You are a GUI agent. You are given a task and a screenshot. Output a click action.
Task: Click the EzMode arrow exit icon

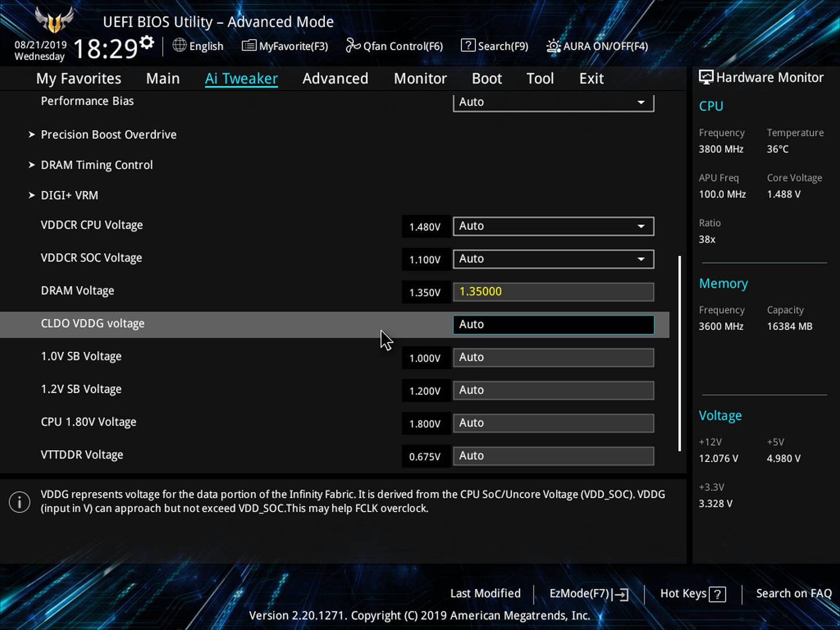tap(620, 594)
